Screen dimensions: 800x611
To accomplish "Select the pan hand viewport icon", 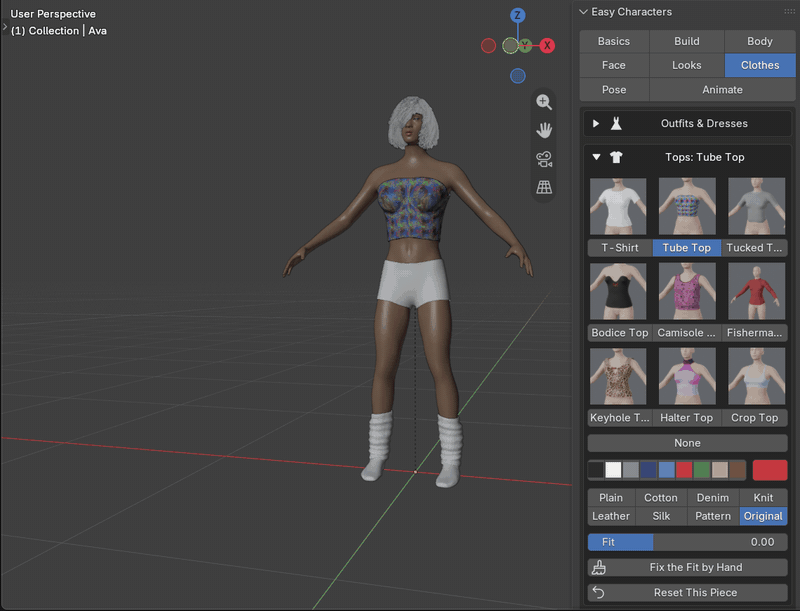I will click(x=544, y=130).
